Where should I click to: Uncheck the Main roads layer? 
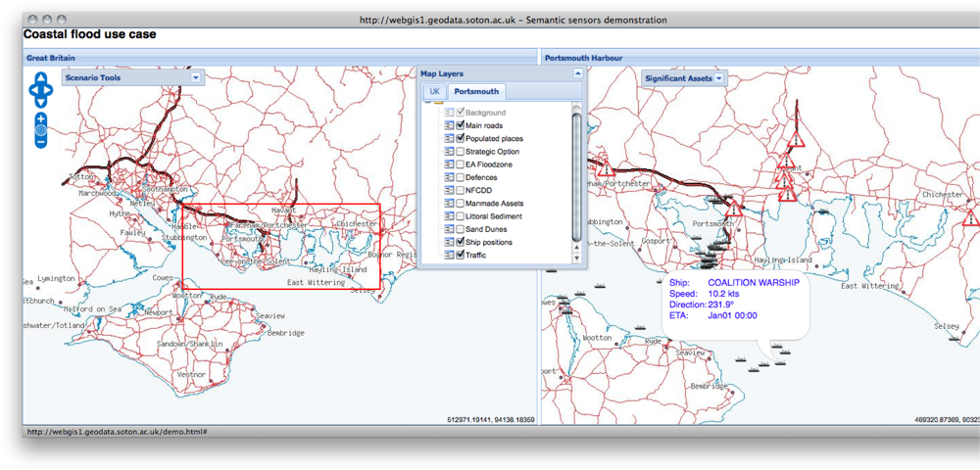[x=461, y=125]
